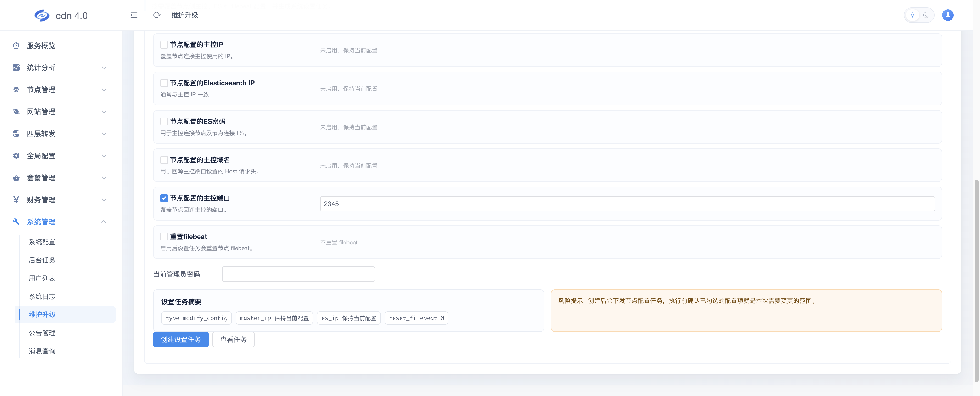This screenshot has height=396, width=980.
Task: Click the cdn 4.0 logo icon
Action: pyautogui.click(x=42, y=16)
